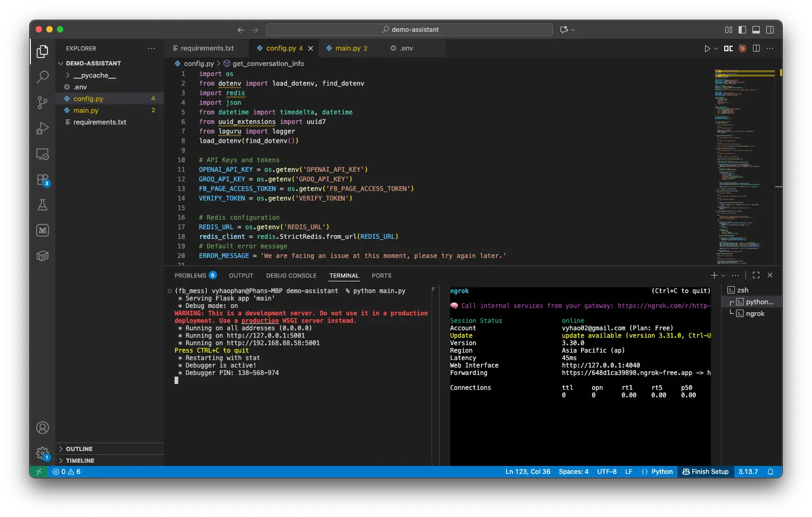This screenshot has height=517, width=812.
Task: Maximize the terminal panel
Action: [x=756, y=275]
